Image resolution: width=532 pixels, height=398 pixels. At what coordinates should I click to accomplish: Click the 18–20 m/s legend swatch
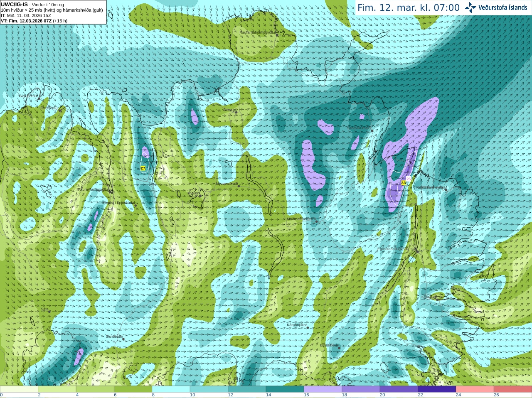361,389
